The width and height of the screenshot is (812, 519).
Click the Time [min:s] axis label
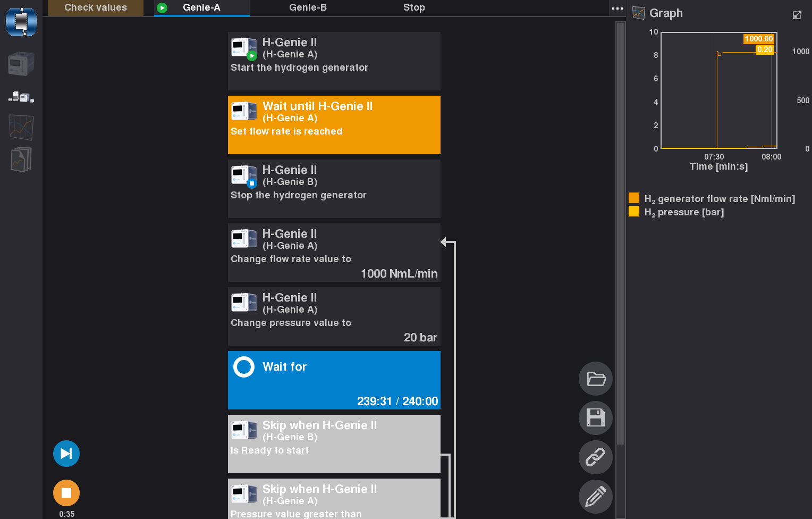point(718,166)
